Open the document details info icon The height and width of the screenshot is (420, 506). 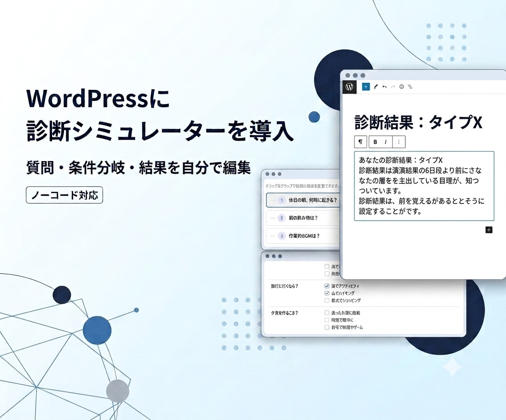[x=402, y=87]
